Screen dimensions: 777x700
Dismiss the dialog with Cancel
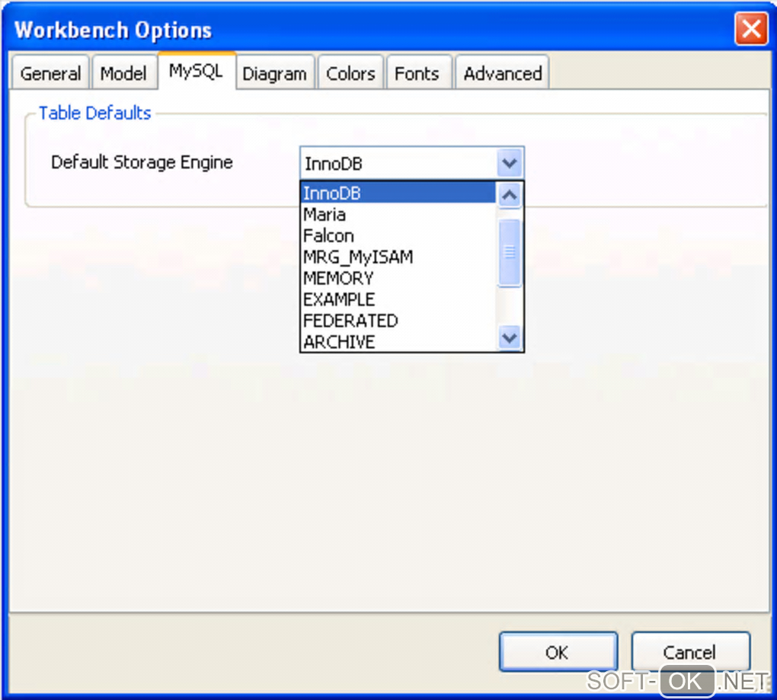tap(690, 652)
